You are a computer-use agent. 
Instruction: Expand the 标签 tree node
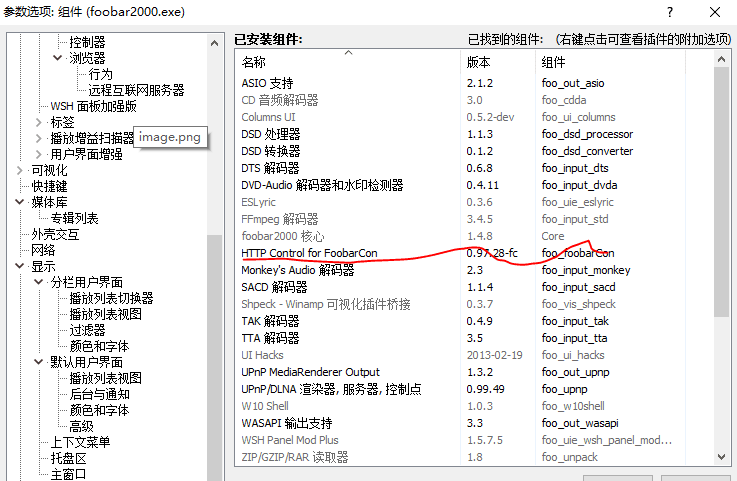pyautogui.click(x=39, y=122)
